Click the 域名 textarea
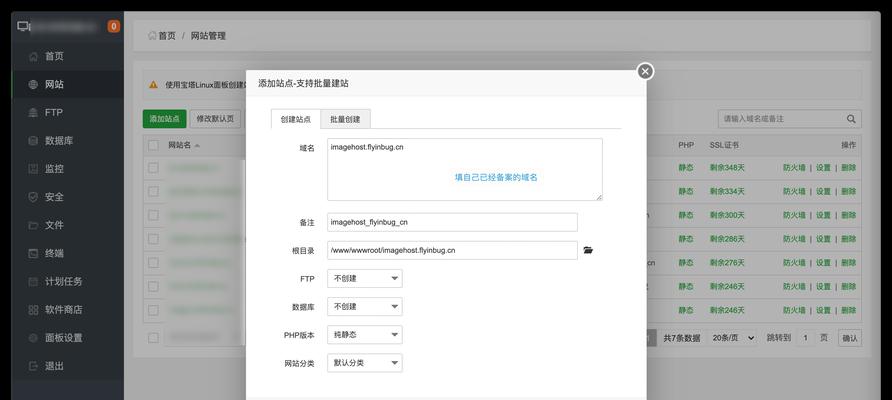Image resolution: width=892 pixels, height=400 pixels. point(465,169)
